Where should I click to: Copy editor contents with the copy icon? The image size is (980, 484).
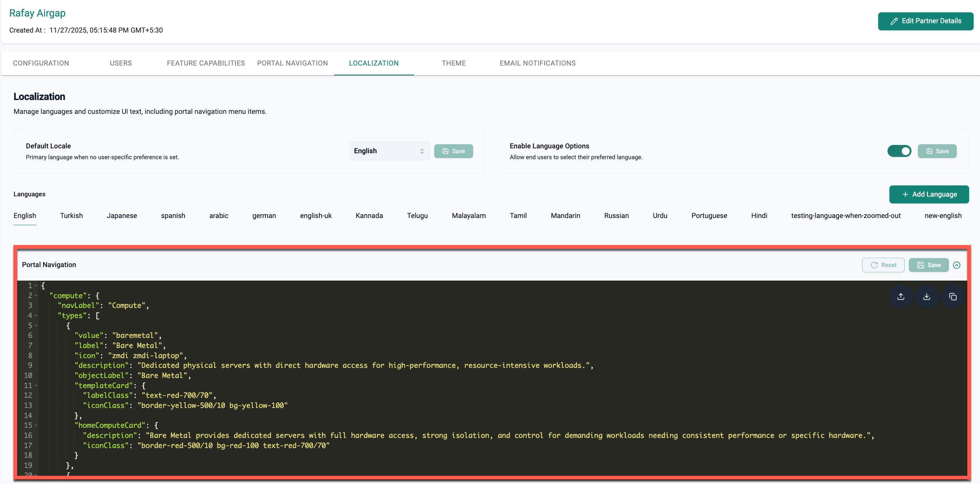(953, 297)
